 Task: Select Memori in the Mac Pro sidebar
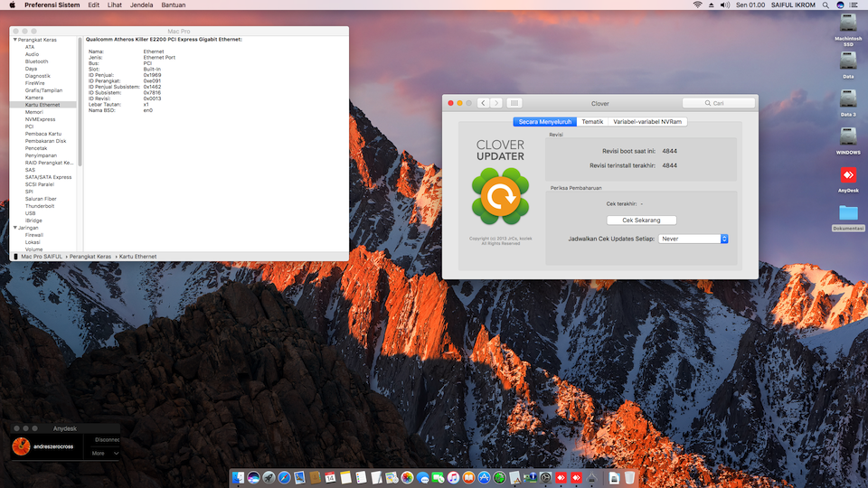pyautogui.click(x=33, y=112)
